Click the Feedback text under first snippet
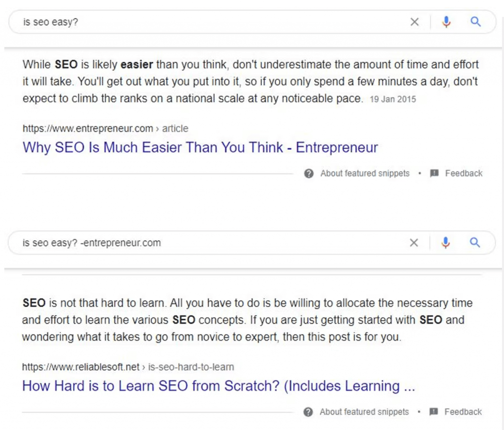The height and width of the screenshot is (430, 504). [464, 173]
